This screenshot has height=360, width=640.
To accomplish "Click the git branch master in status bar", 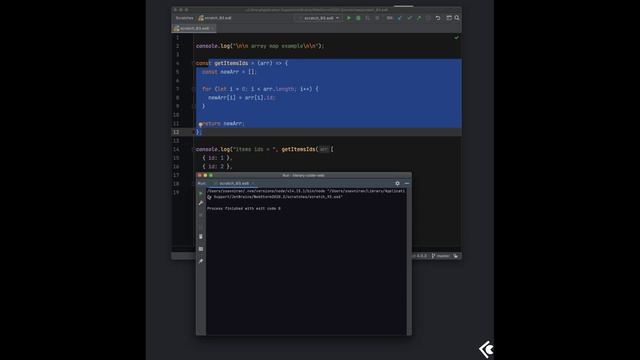I will point(440,256).
